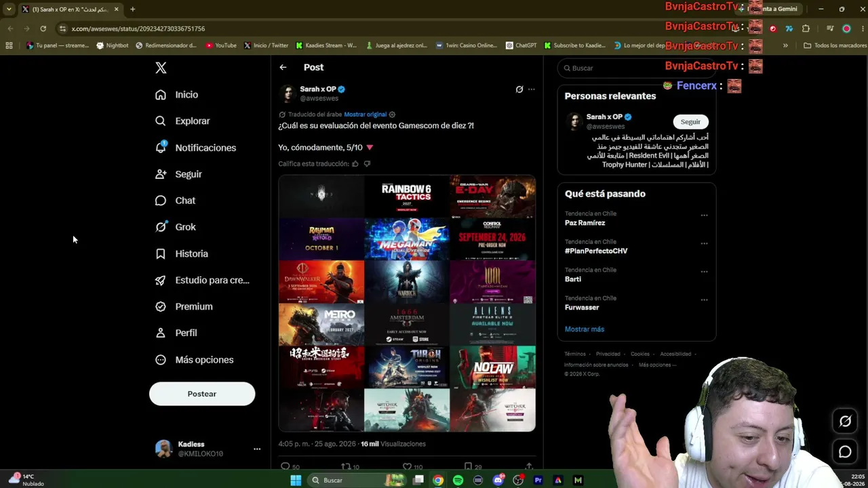Open more options for the Furwasser trend
The height and width of the screenshot is (488, 868).
[704, 300]
